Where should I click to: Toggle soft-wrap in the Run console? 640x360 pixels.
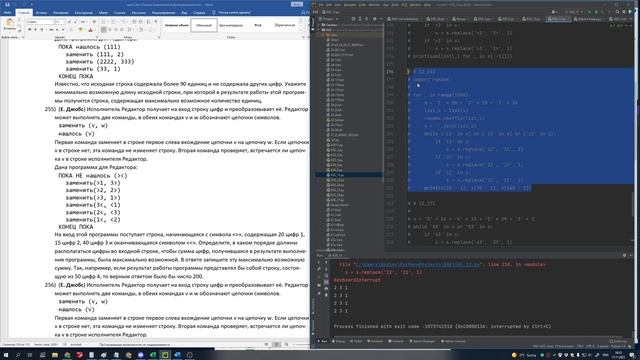point(326,276)
